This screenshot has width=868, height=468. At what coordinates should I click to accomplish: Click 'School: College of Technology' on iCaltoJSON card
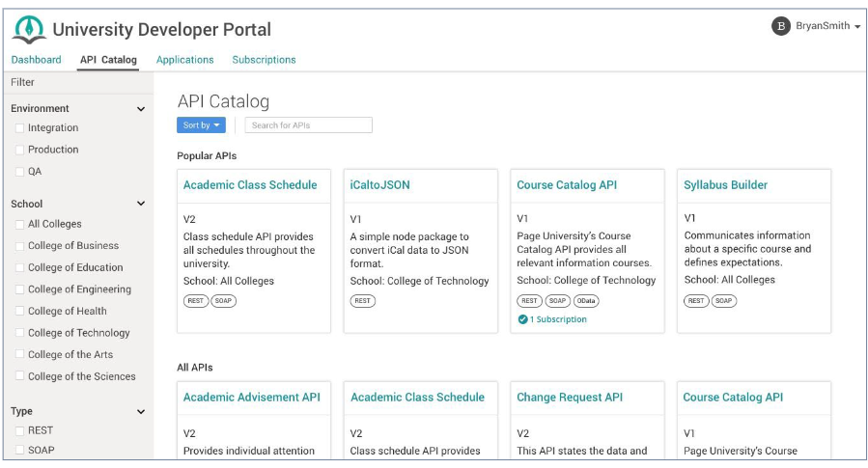tap(420, 281)
